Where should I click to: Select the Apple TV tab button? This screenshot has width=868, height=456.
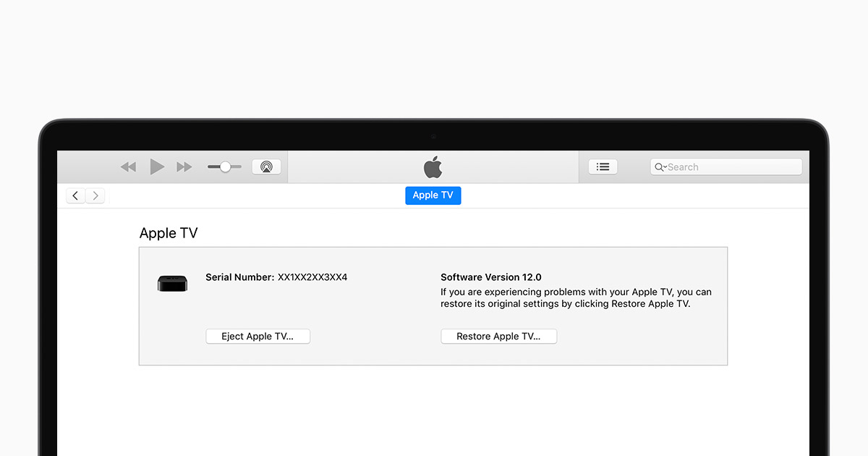(433, 195)
